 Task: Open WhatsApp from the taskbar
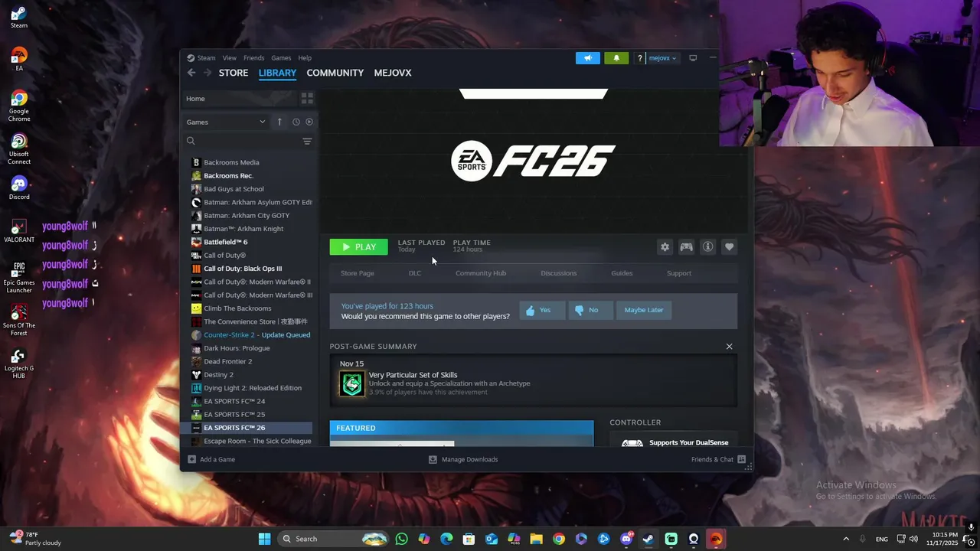tap(402, 539)
